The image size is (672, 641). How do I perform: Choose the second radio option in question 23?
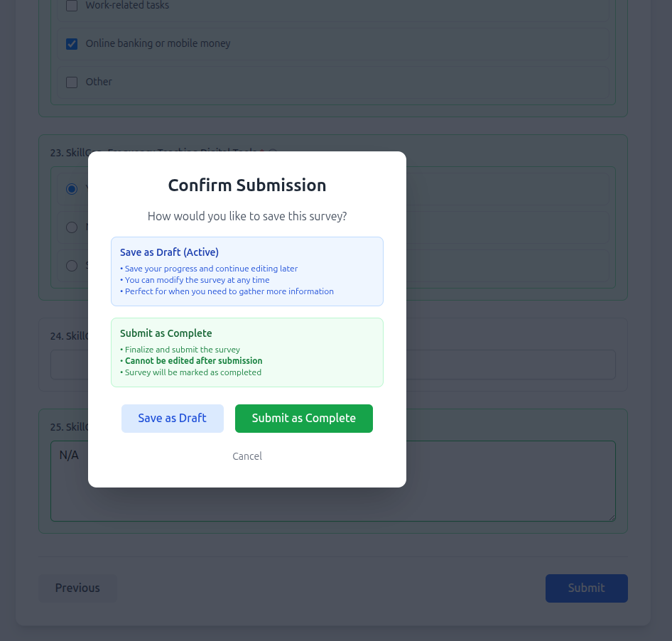coord(72,227)
